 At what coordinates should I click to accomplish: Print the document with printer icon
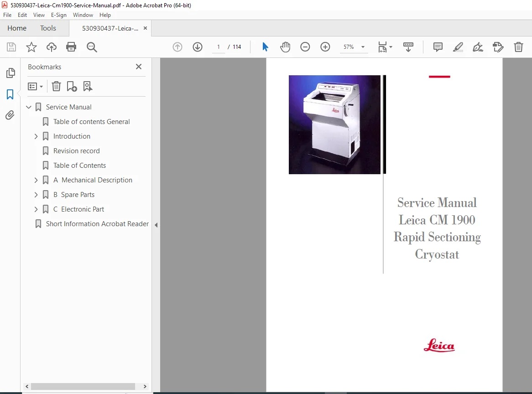click(x=71, y=47)
